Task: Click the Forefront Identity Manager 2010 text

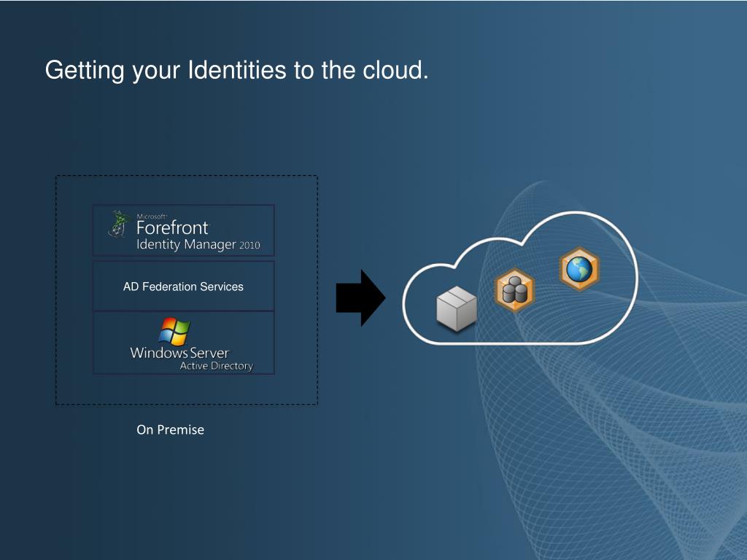Action: coord(198,234)
